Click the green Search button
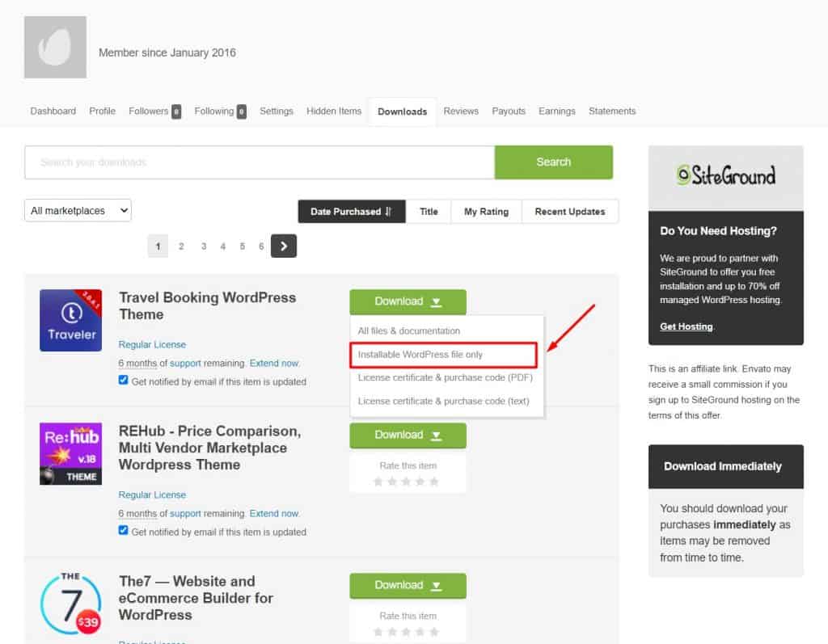 coord(553,162)
